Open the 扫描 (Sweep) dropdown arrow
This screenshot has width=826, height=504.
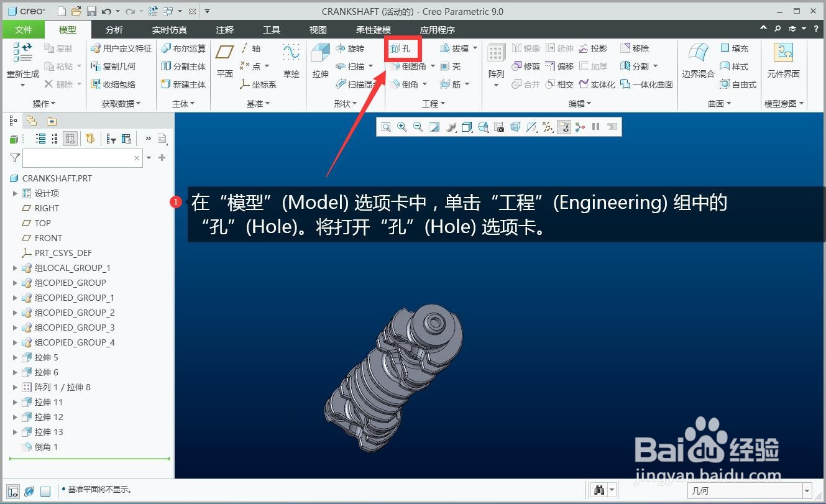pos(370,66)
